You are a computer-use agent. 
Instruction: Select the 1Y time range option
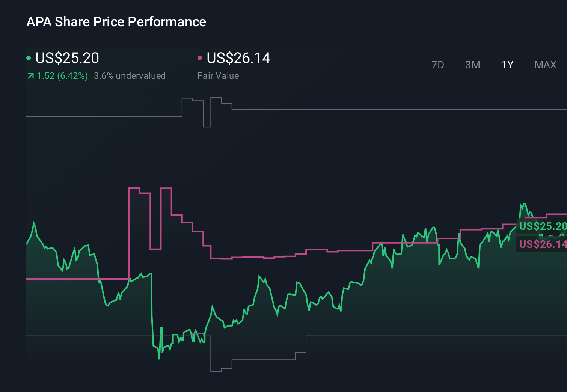click(507, 65)
